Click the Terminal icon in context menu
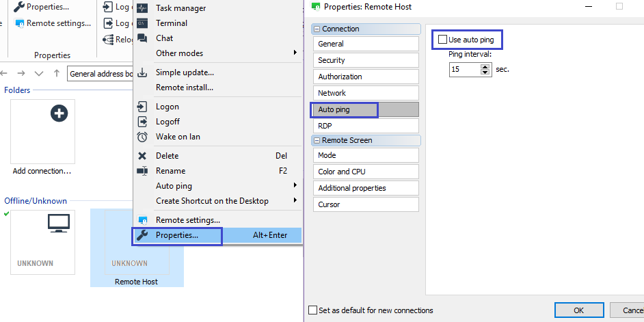The image size is (644, 322). 142,23
